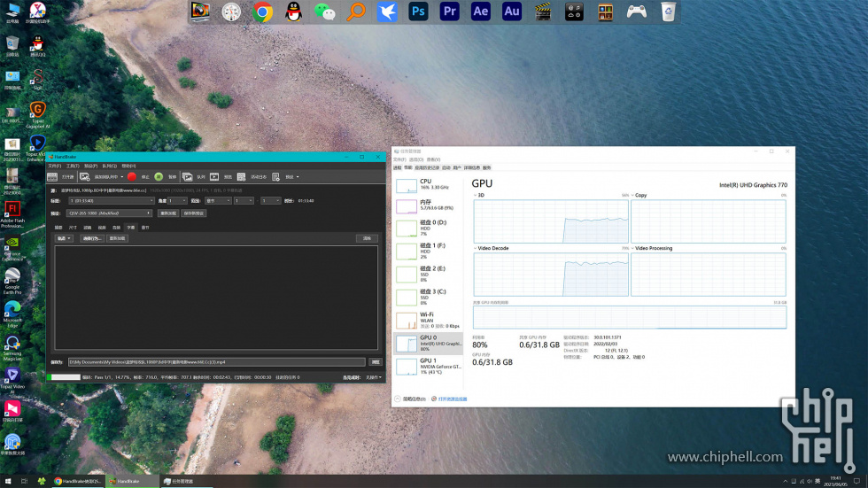This screenshot has width=868, height=488.
Task: Click the green encode progress bar
Action: 64,377
